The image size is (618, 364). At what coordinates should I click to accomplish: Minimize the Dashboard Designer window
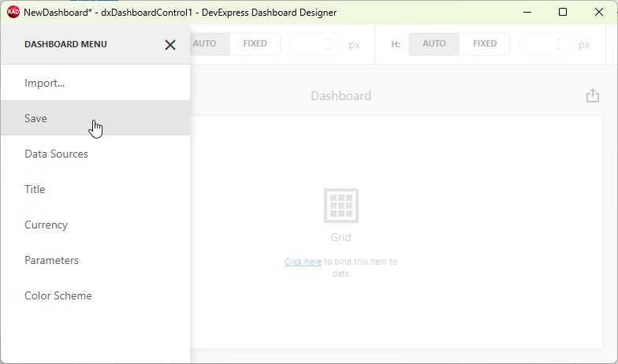point(527,13)
